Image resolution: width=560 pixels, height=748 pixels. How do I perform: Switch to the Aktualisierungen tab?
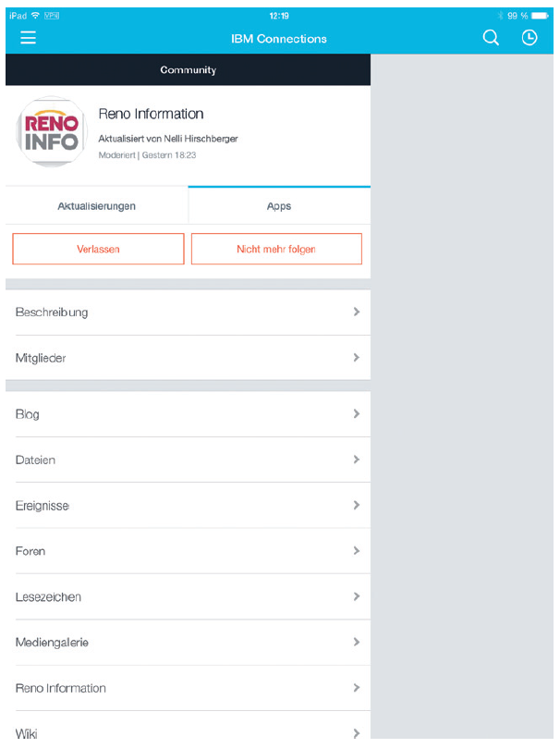click(x=97, y=206)
